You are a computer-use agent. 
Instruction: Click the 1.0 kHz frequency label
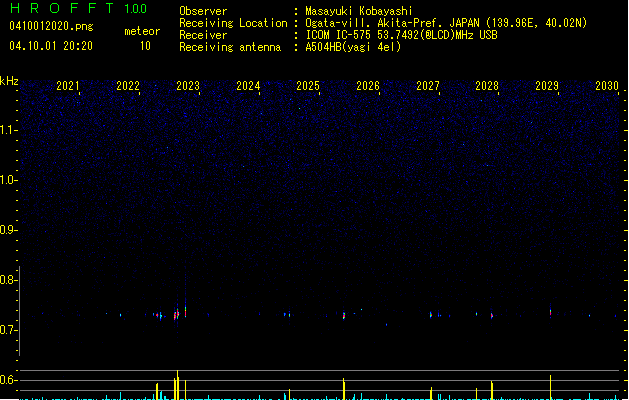pyautogui.click(x=8, y=180)
